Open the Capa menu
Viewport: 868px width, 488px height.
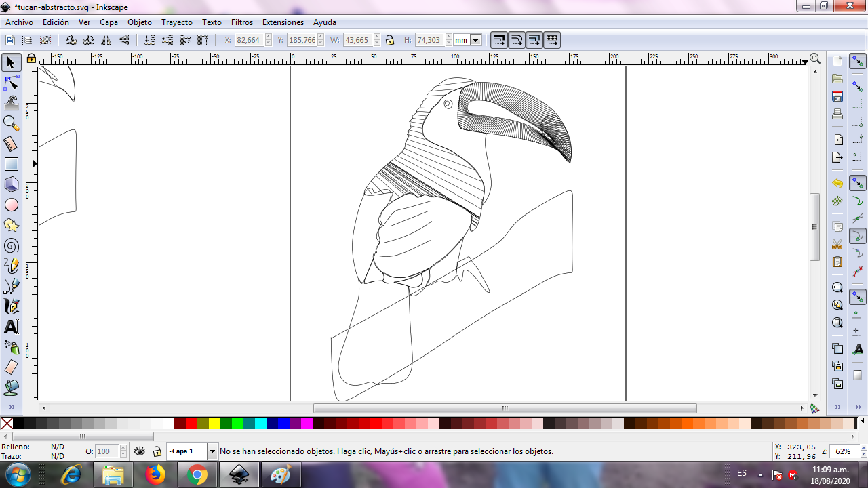[108, 22]
